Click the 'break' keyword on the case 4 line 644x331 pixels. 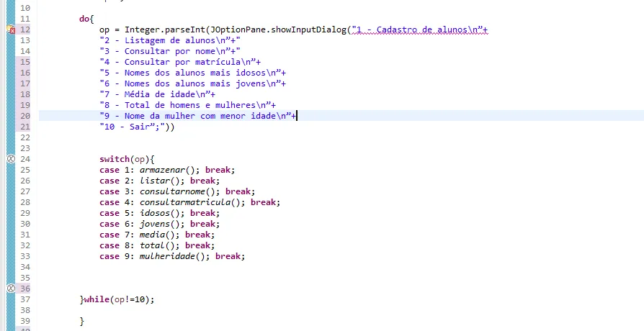tap(263, 202)
